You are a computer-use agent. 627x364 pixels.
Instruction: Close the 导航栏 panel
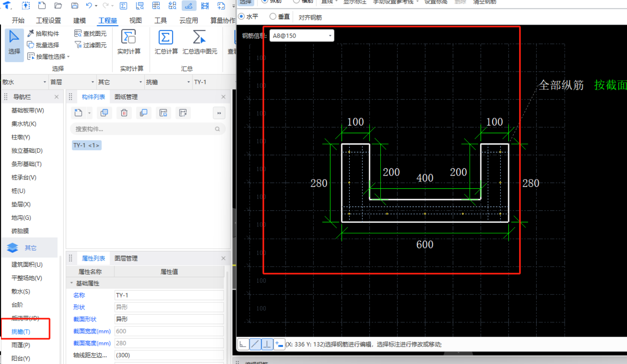pyautogui.click(x=57, y=97)
